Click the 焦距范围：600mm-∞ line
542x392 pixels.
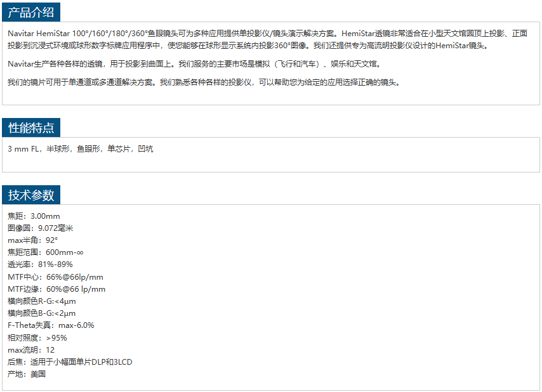[46, 252]
